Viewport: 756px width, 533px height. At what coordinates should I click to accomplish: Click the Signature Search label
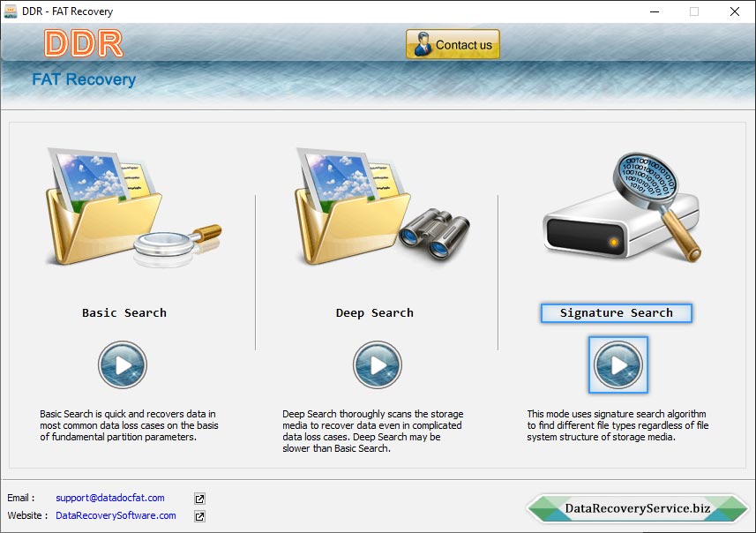click(x=616, y=313)
